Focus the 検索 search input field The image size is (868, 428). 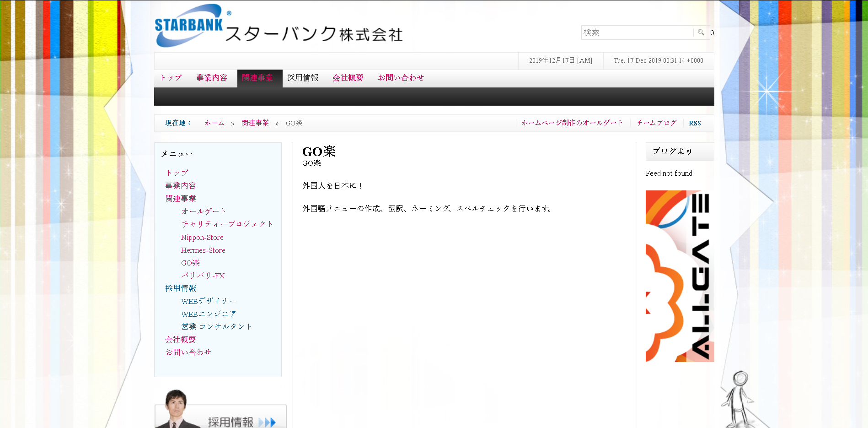(637, 33)
